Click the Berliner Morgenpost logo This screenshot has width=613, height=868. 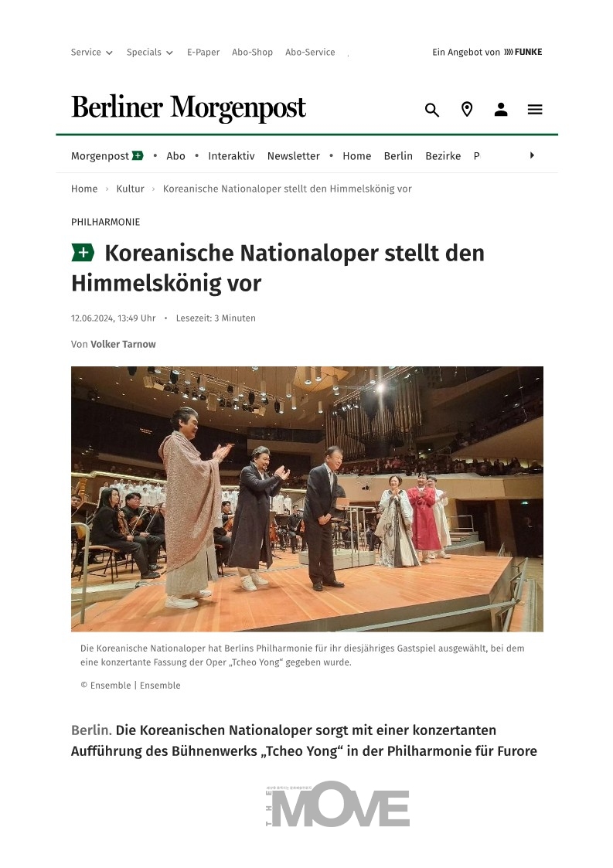[x=189, y=108]
